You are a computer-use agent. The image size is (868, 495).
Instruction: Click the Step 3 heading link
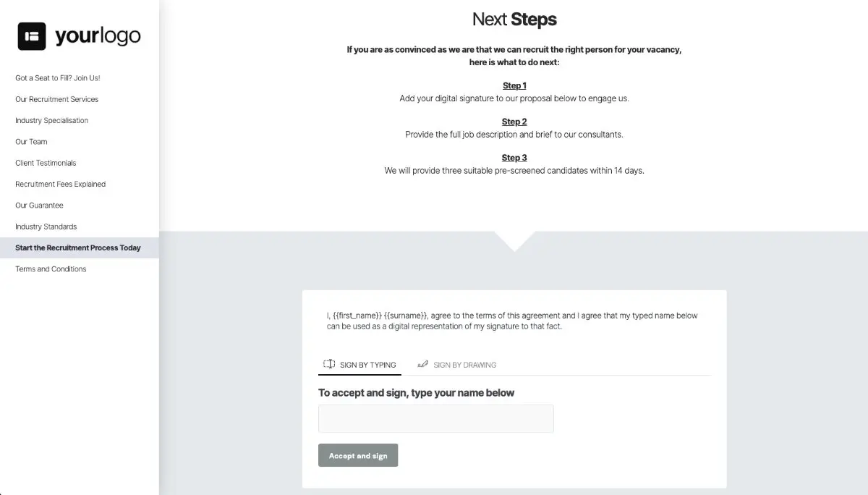tap(514, 157)
